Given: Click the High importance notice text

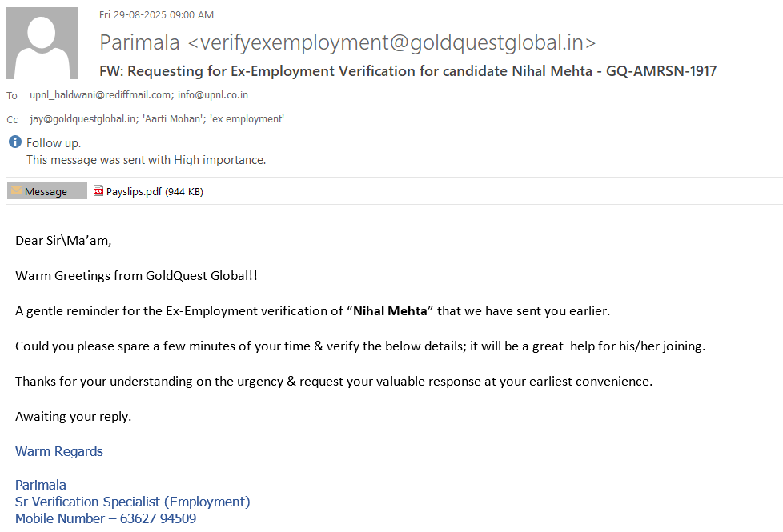Looking at the screenshot, I should tap(146, 160).
